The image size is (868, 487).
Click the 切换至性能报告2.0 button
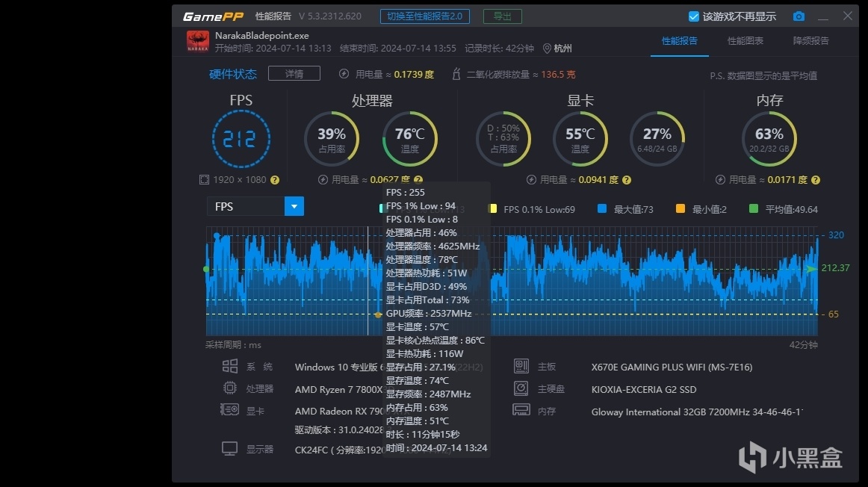[424, 16]
